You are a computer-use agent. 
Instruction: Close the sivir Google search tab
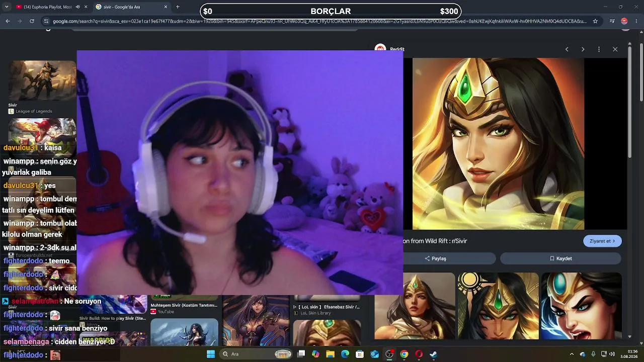pos(166,7)
